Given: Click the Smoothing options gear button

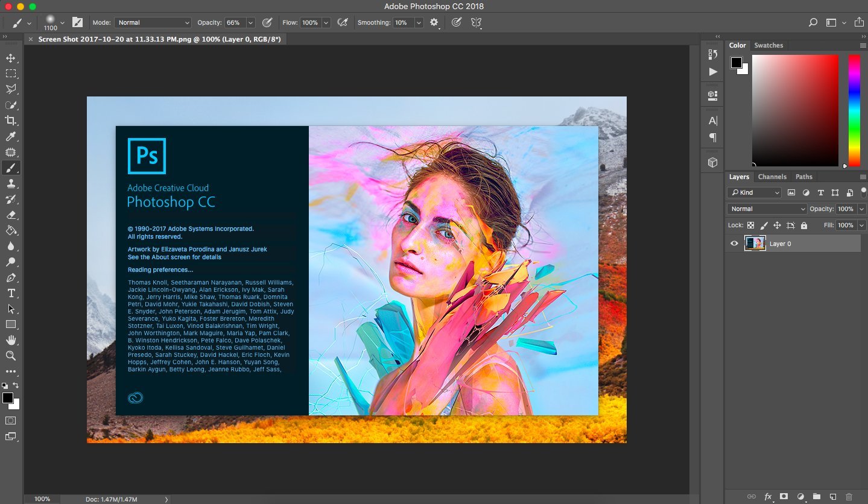Looking at the screenshot, I should [x=434, y=22].
